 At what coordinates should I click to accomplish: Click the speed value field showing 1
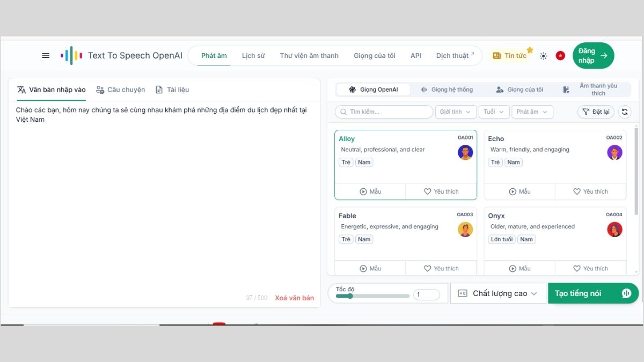pyautogui.click(x=426, y=294)
